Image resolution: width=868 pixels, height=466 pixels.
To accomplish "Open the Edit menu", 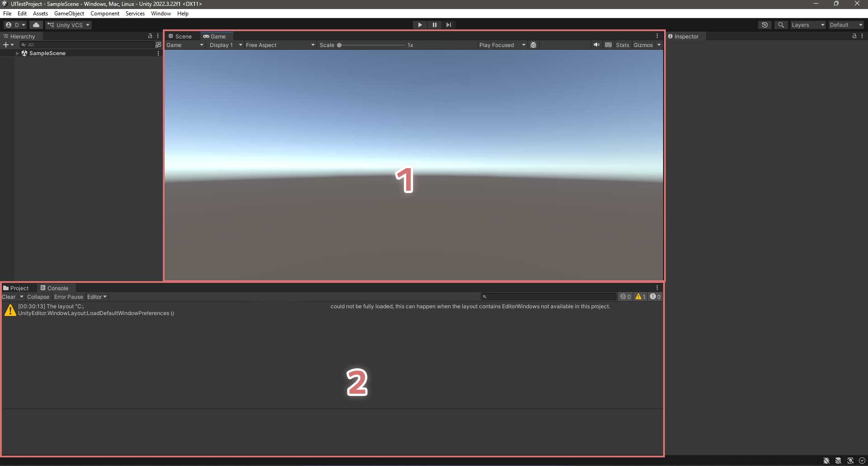I will 22,14.
